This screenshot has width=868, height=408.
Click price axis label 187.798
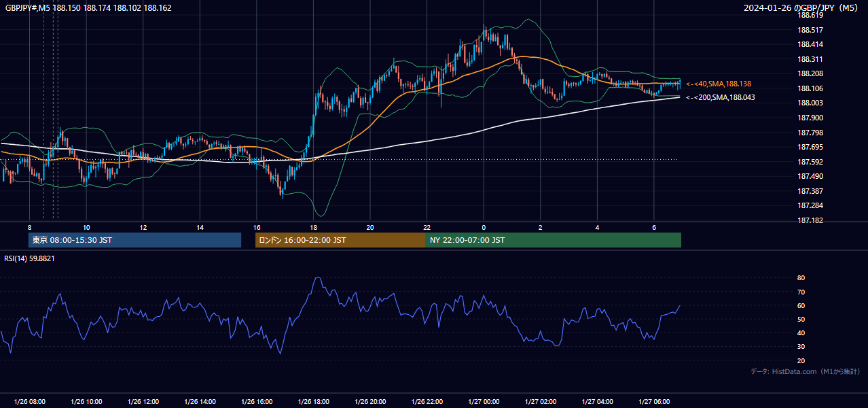tap(810, 133)
